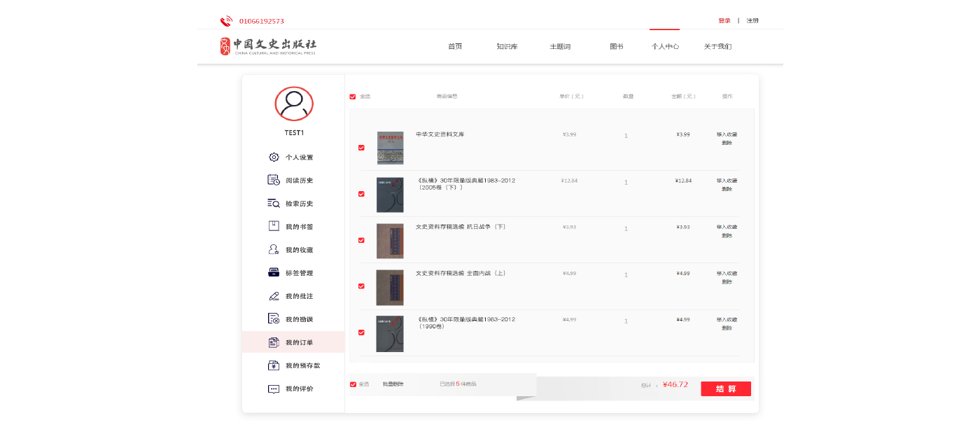The height and width of the screenshot is (434, 980).
Task: Uncheck the 全选 checkbox in table header
Action: [x=353, y=97]
